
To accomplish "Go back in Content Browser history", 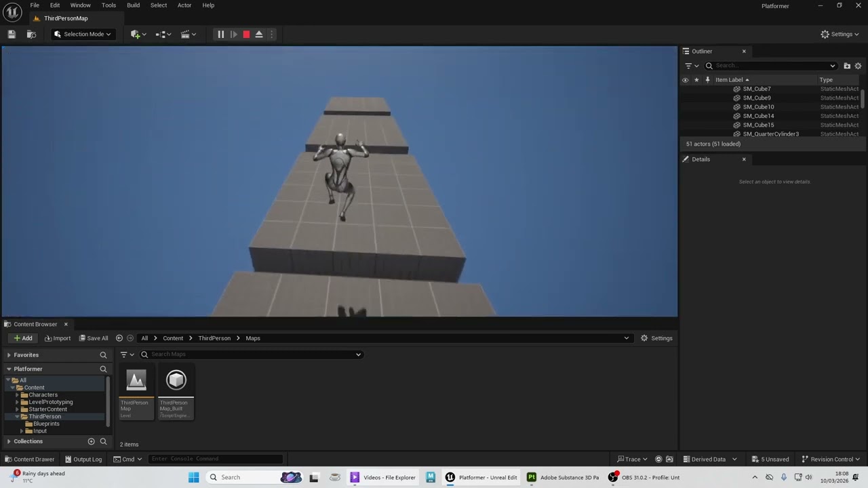I will click(x=119, y=338).
